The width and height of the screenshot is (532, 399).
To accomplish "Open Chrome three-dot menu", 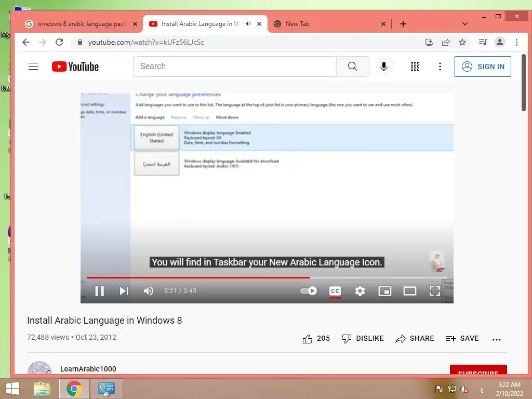I will [516, 42].
